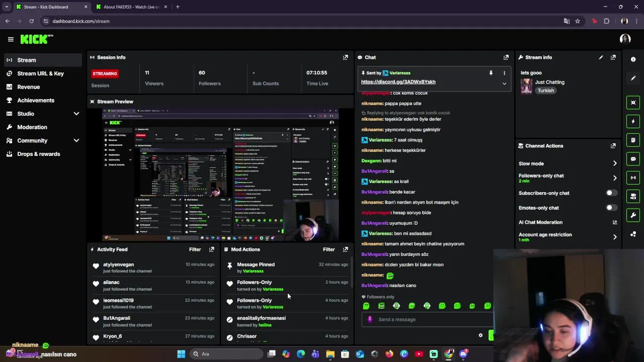
Task: Pop out the Channel Actions panel
Action: point(613,146)
